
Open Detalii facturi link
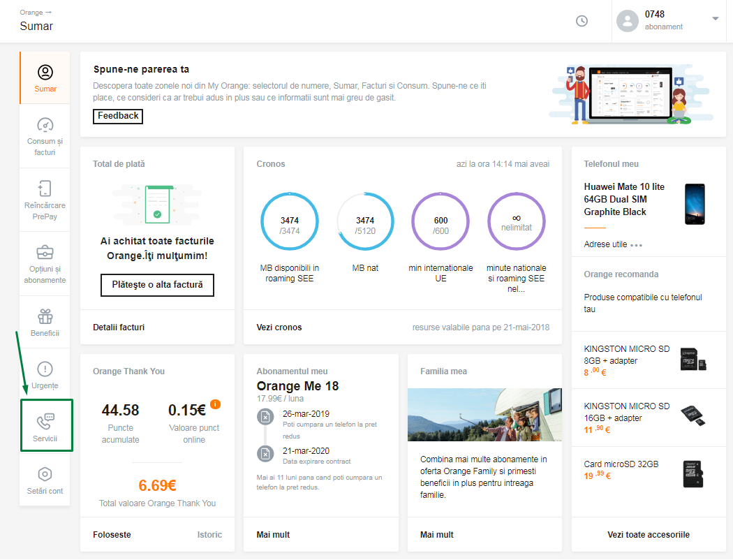pyautogui.click(x=119, y=327)
